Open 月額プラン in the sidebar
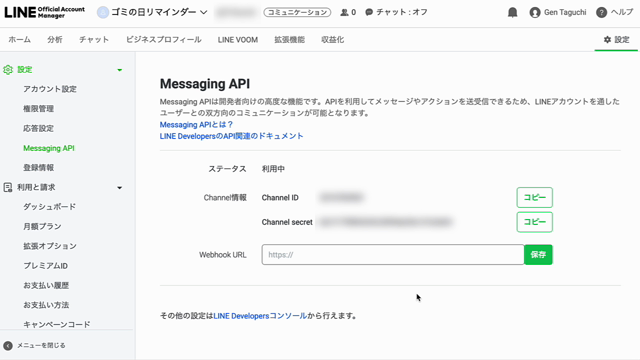Viewport: 640px width, 360px height. point(42,227)
